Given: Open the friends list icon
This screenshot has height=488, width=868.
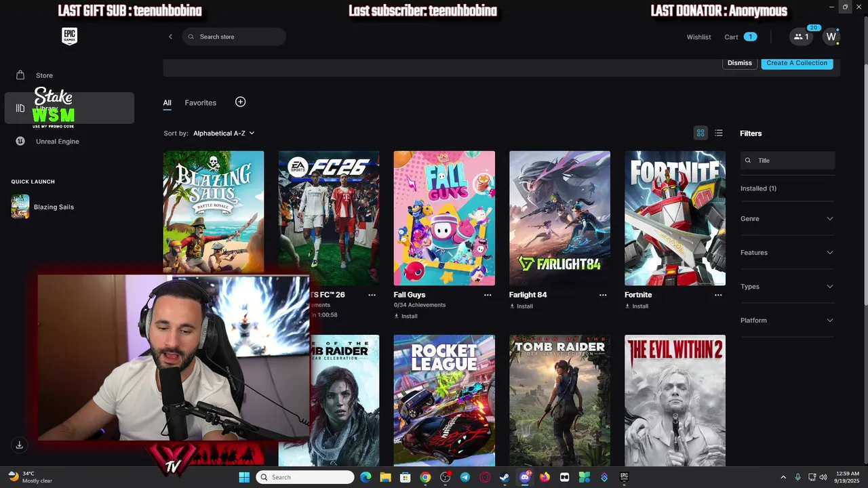Looking at the screenshot, I should pos(802,37).
